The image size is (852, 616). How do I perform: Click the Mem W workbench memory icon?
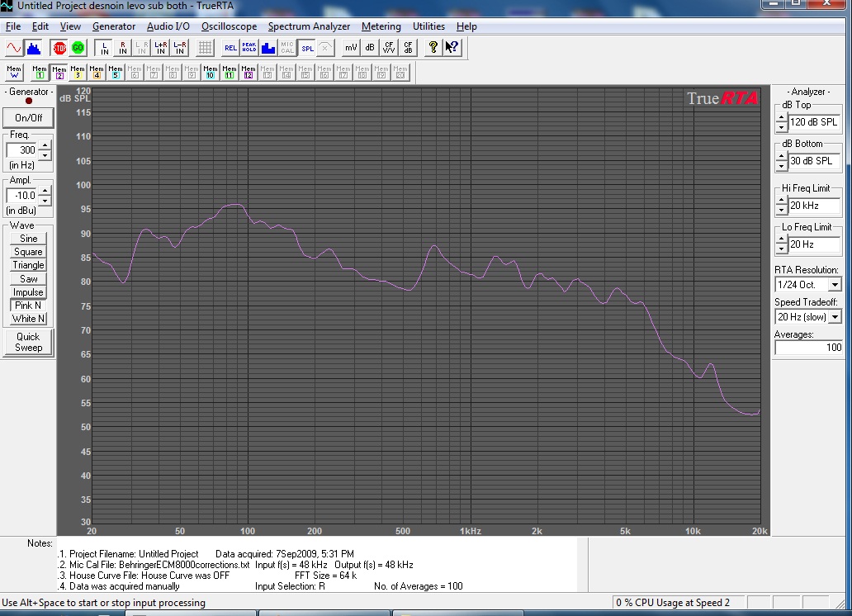tap(14, 73)
